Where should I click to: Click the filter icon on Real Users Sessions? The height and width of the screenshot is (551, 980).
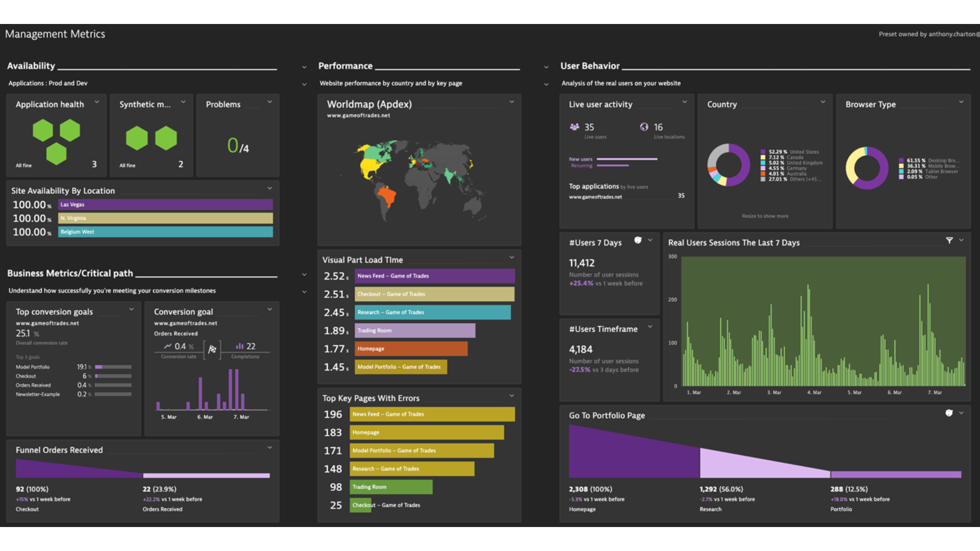[949, 240]
